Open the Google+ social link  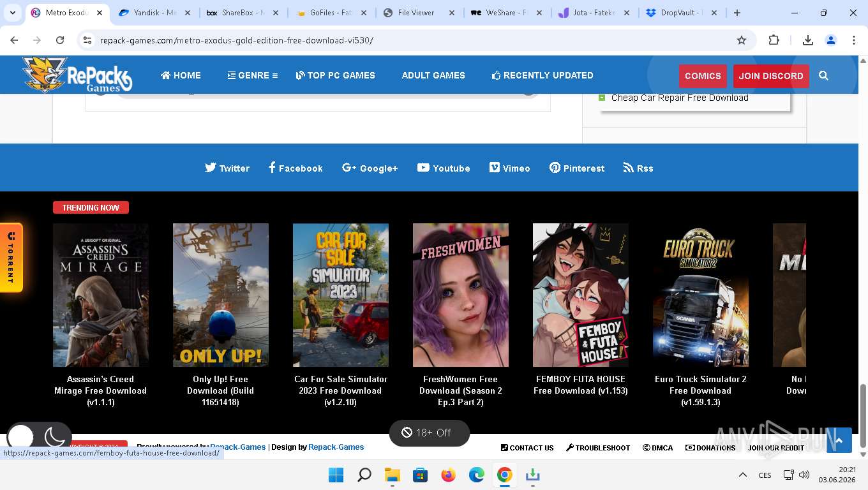coord(370,168)
